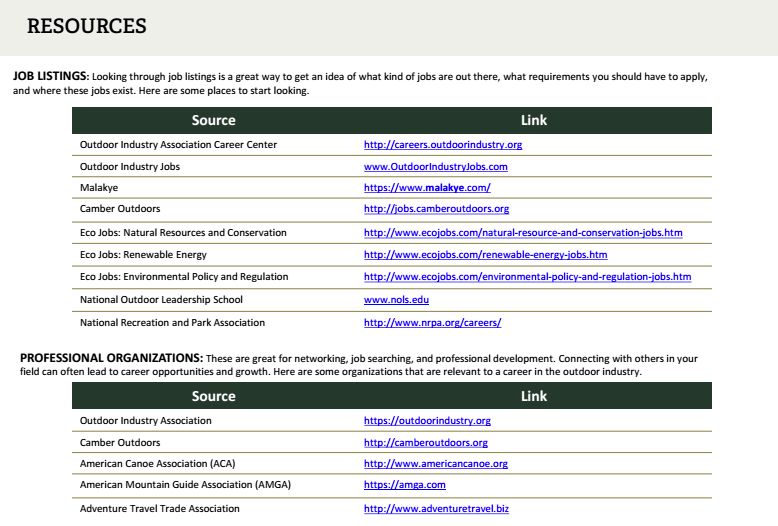Open the https://amga.com link
The height and width of the screenshot is (526, 778).
tap(404, 485)
